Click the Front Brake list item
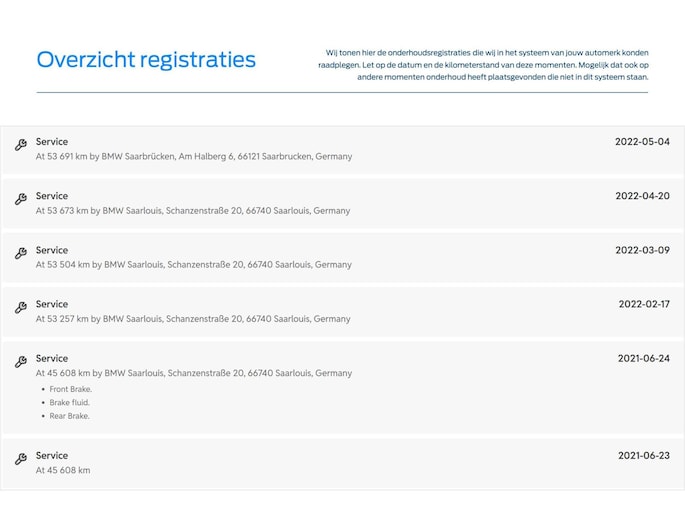Viewport: 685px width, 513px height. (70, 389)
